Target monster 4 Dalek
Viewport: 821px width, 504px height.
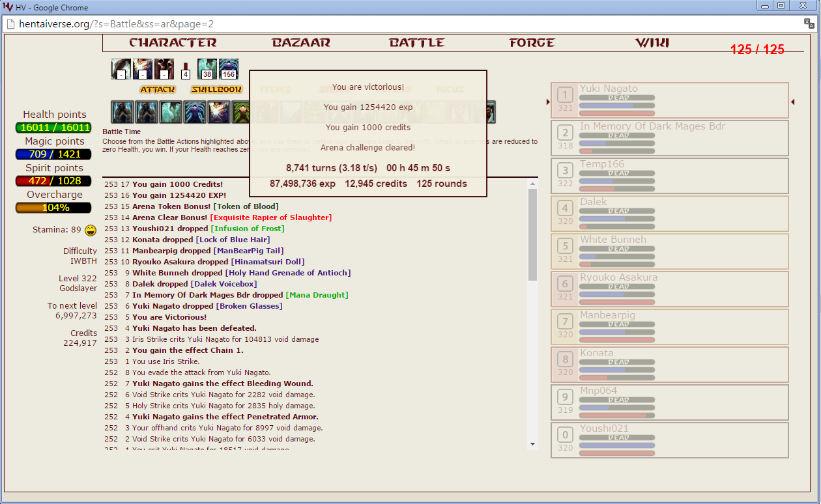(670, 214)
